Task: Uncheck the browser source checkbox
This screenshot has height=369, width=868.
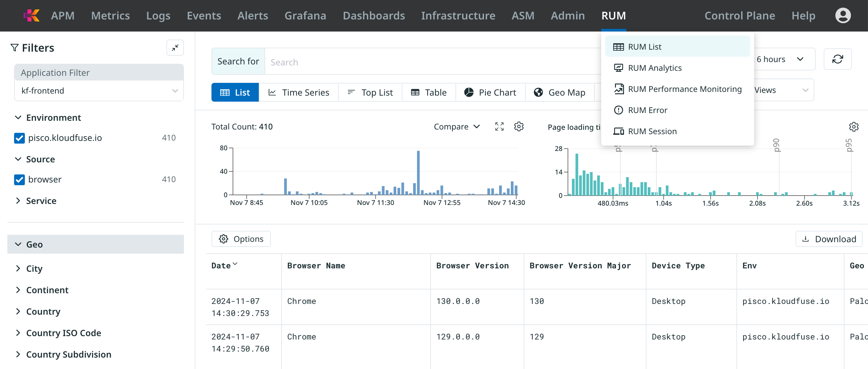Action: (19, 179)
